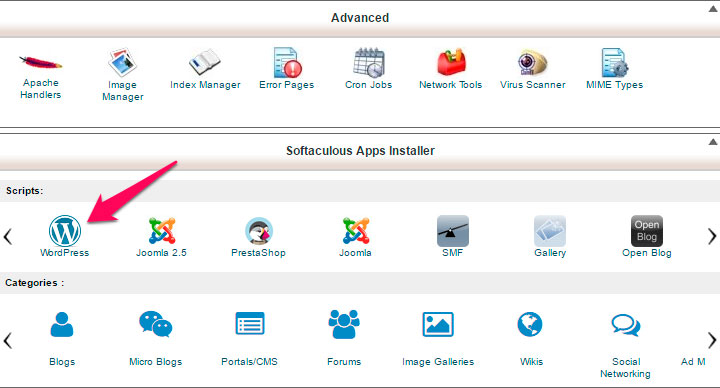Image resolution: width=720 pixels, height=388 pixels.
Task: Collapse the Advanced section
Action: click(x=713, y=9)
